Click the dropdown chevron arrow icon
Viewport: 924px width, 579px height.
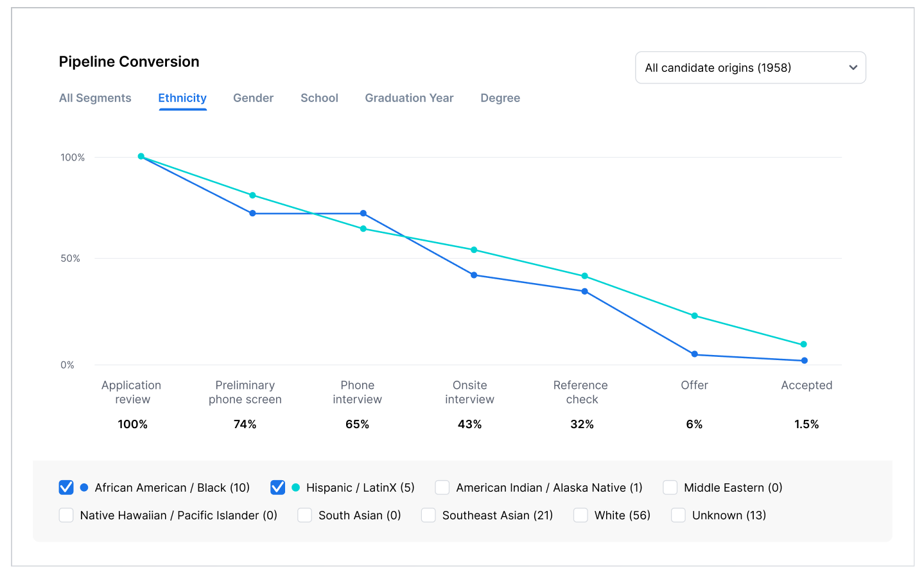click(x=853, y=68)
